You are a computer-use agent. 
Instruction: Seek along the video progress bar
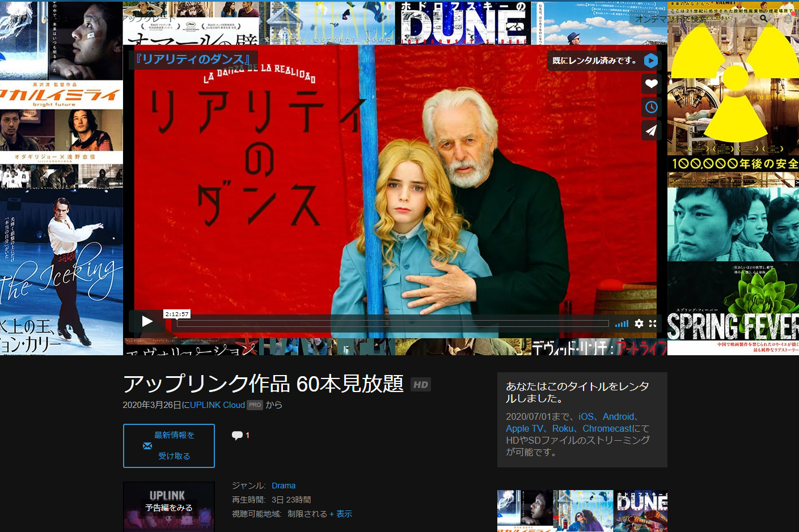pyautogui.click(x=392, y=324)
